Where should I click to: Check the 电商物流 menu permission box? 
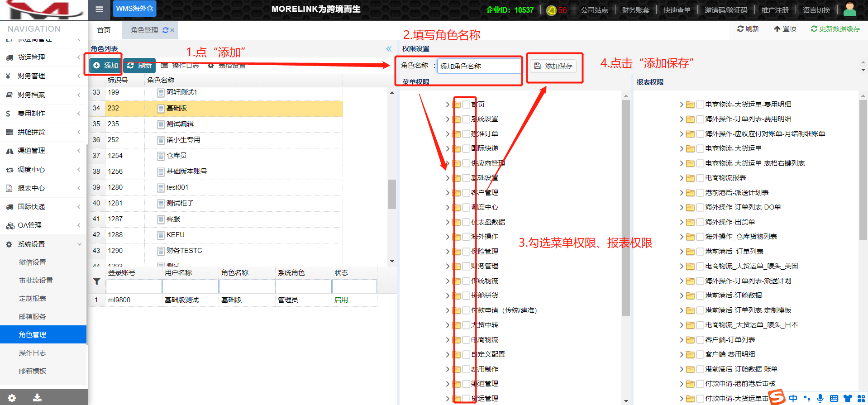point(466,340)
